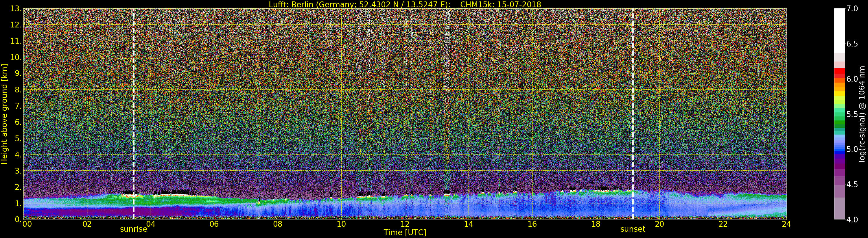Click the "4.0" value on the colorbar scale

(x=852, y=220)
